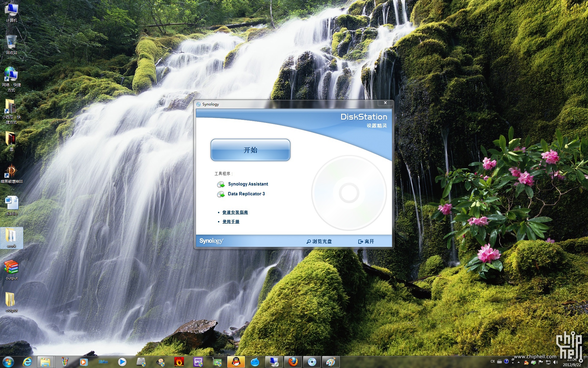Select the 小西瓜 folder shortcut icon
Image resolution: width=588 pixels, height=368 pixels.
pos(12,112)
